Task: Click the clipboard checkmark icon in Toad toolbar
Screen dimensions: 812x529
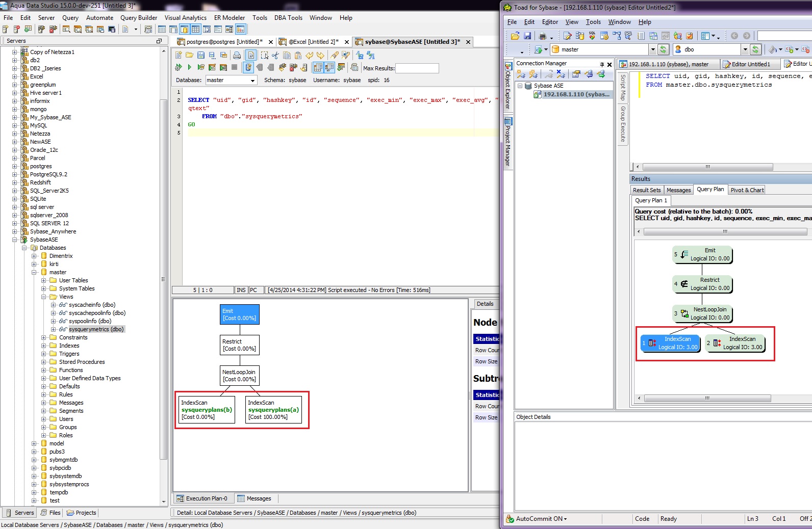Action: 689,36
